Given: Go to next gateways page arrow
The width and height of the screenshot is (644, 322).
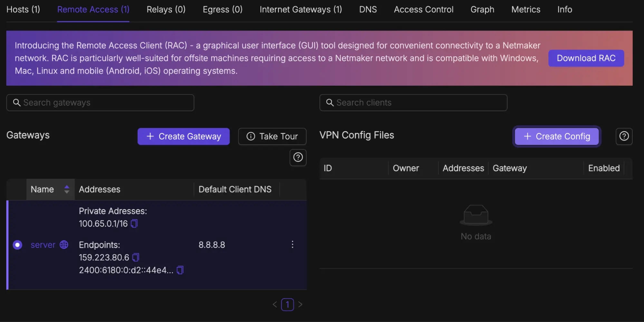Looking at the screenshot, I should point(300,305).
